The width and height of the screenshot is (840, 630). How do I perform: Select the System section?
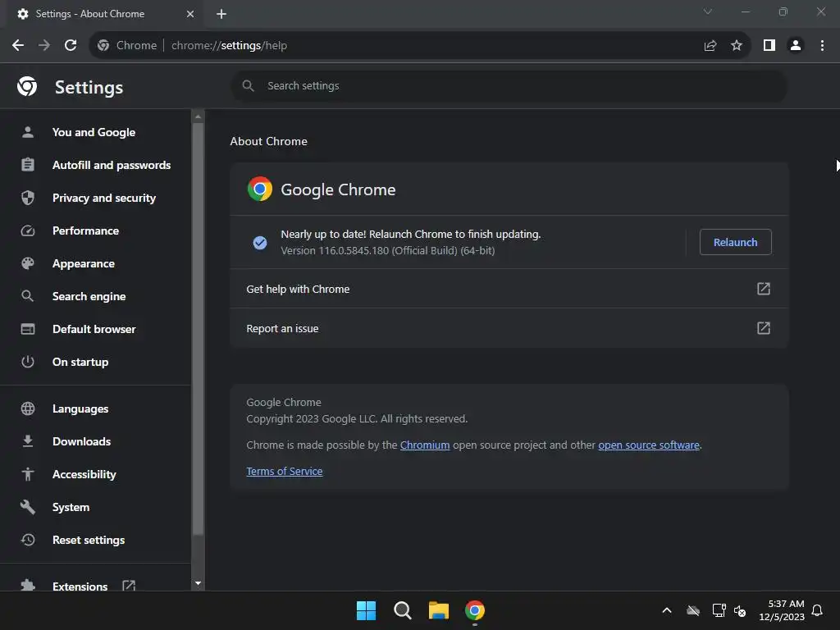click(x=71, y=507)
